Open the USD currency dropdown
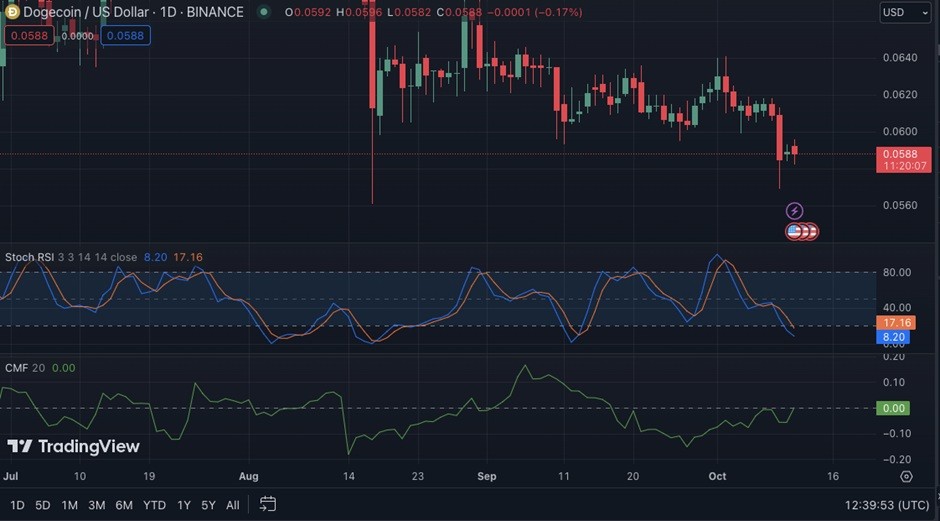Image resolution: width=940 pixels, height=521 pixels. coord(905,12)
